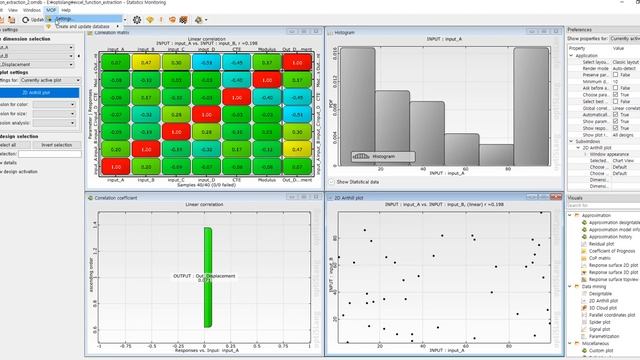Open the Help menu
Image resolution: width=640 pixels, height=360 pixels.
[x=66, y=10]
